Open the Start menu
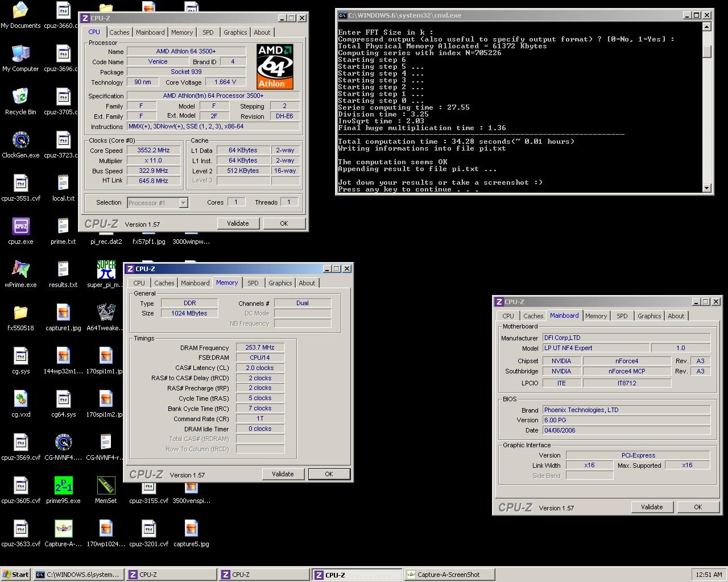Screen dimensions: 728x582 (16, 575)
